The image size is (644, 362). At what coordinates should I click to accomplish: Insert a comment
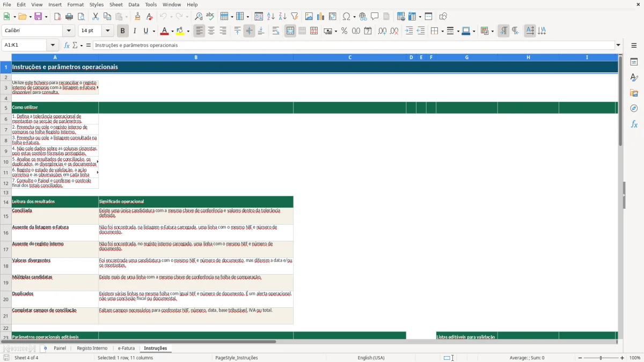375,17
